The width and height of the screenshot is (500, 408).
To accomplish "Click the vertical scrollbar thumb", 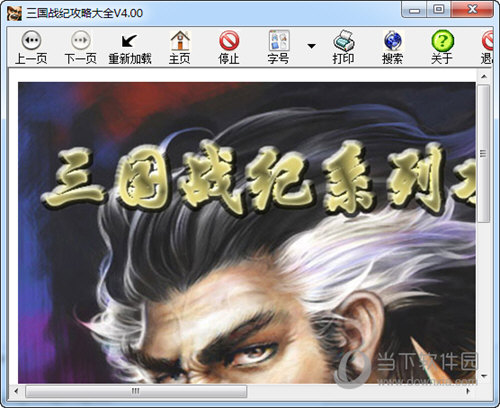I will click(x=483, y=153).
